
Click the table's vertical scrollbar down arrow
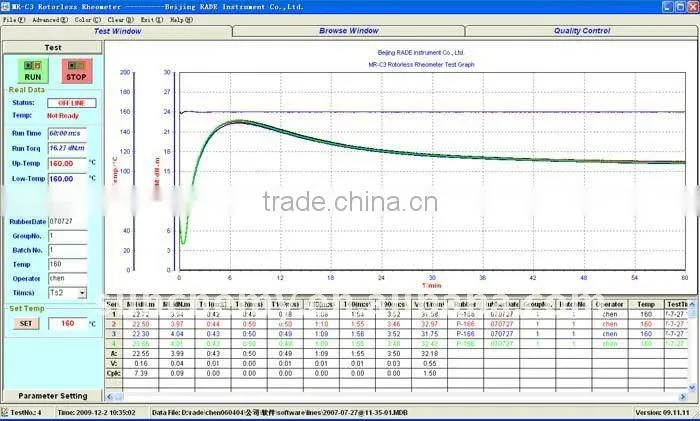692,388
